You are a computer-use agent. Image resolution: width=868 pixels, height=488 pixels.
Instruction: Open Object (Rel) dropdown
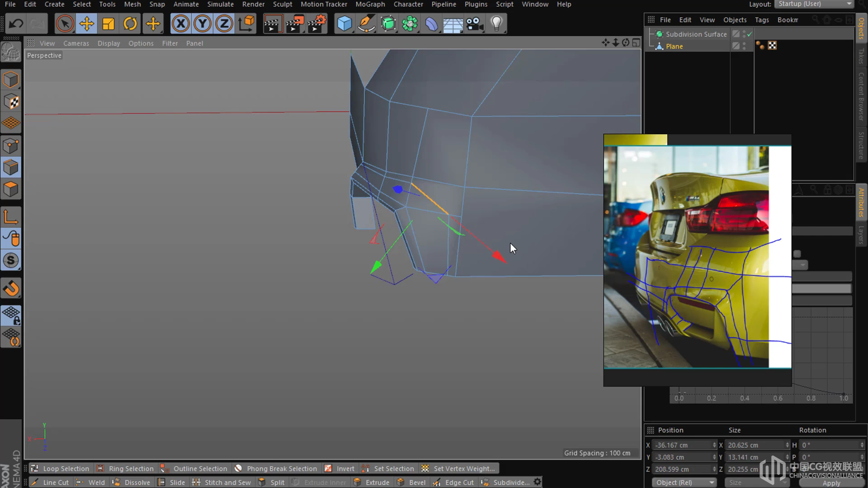(684, 482)
